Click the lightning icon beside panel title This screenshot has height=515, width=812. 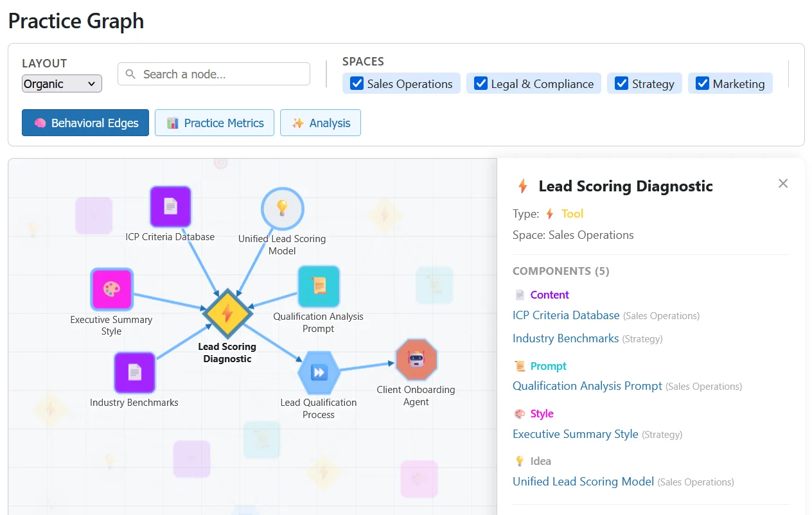point(523,187)
